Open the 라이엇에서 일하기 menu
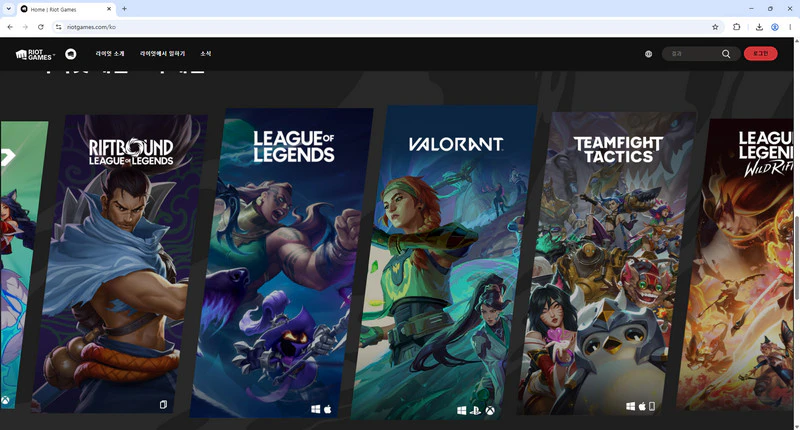The image size is (800, 430). point(162,54)
